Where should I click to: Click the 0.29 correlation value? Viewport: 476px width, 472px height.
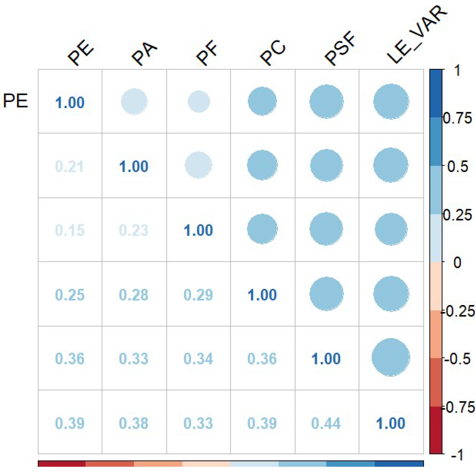pyautogui.click(x=198, y=295)
